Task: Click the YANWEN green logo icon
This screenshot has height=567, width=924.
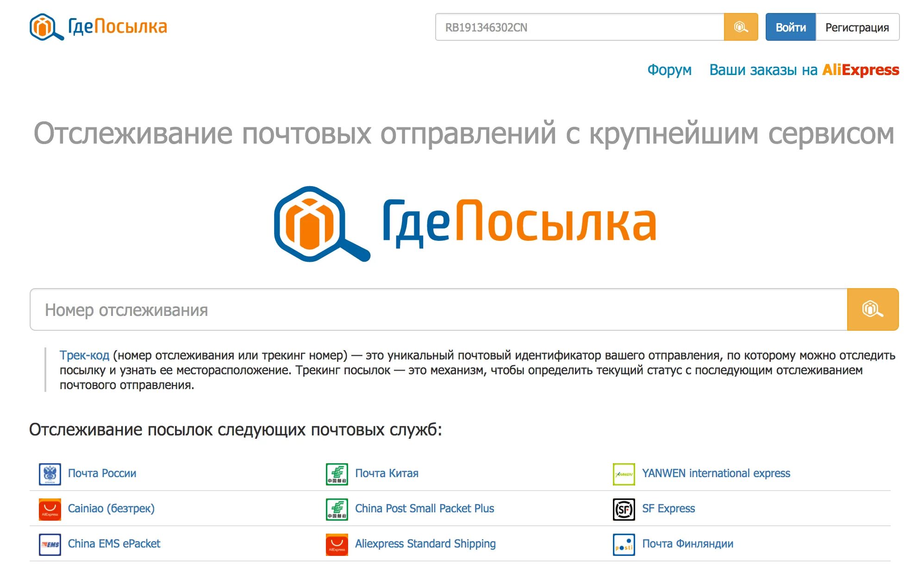Action: point(624,474)
